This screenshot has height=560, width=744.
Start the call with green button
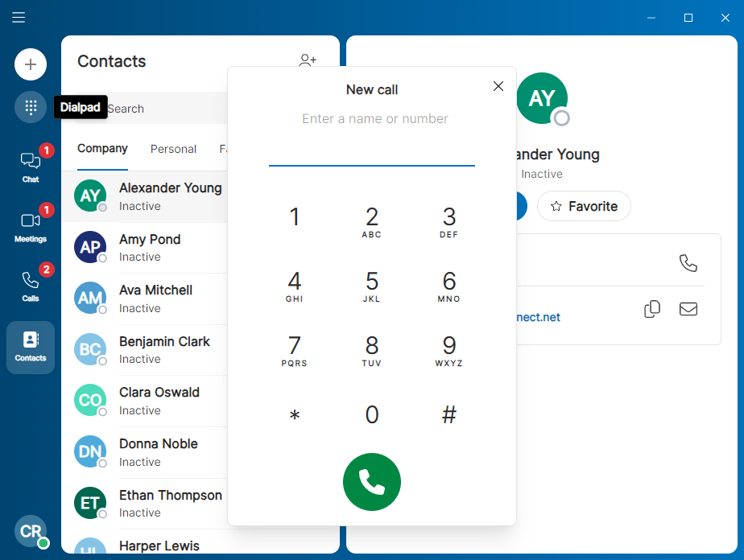(x=372, y=482)
